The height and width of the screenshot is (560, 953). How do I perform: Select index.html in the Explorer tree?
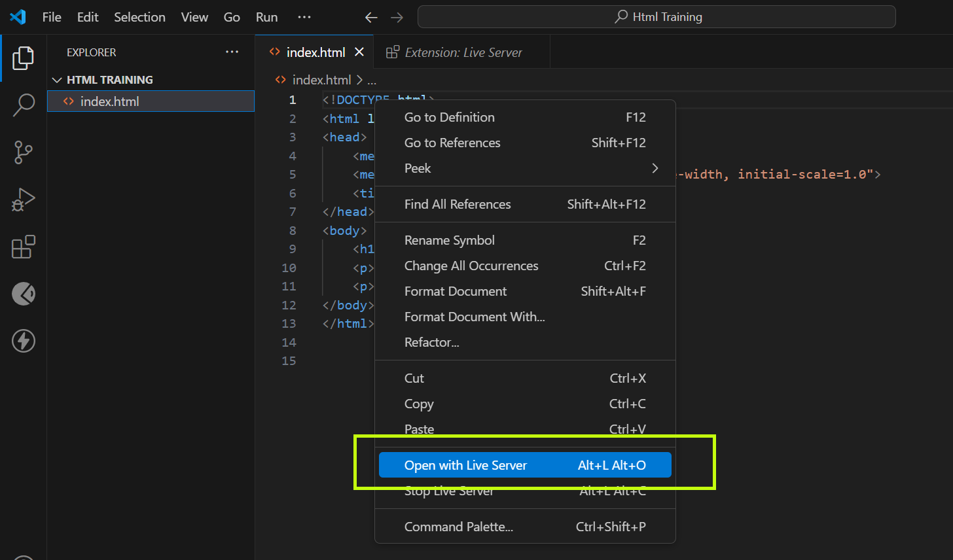109,101
